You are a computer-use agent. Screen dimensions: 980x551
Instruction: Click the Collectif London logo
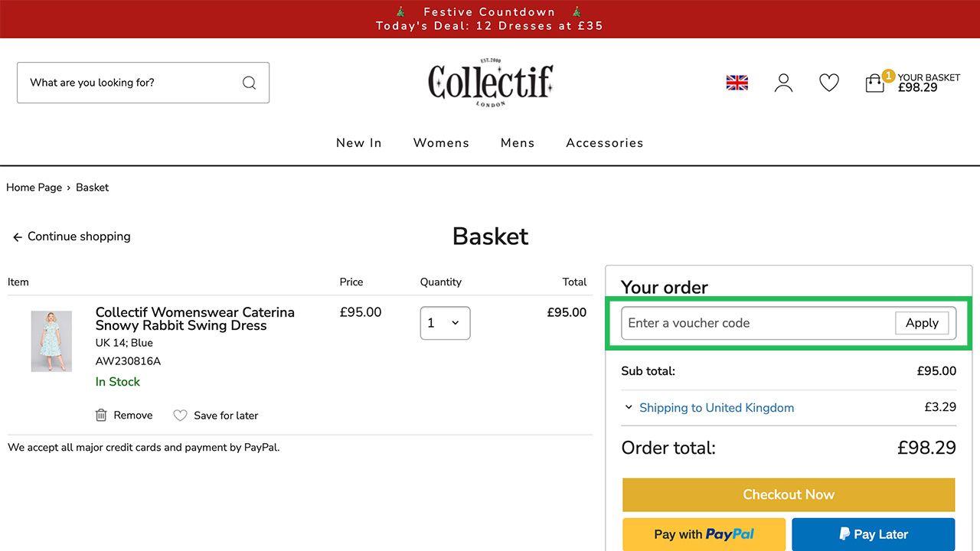pyautogui.click(x=490, y=83)
